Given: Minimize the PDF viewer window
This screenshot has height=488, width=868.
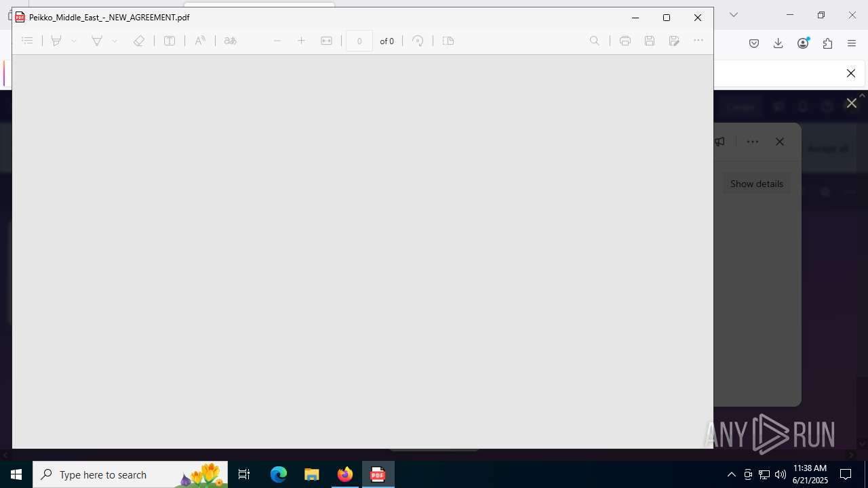Looking at the screenshot, I should pos(635,18).
